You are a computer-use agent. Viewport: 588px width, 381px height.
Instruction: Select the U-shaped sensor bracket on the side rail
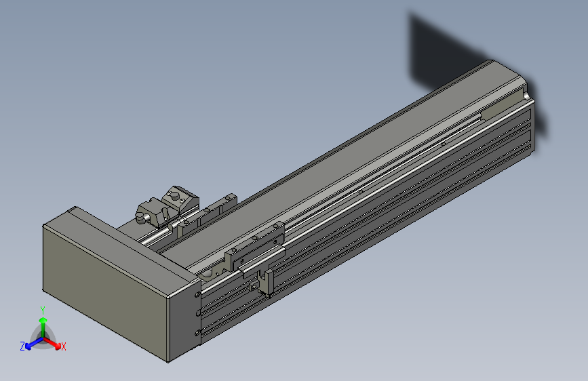[265, 283]
